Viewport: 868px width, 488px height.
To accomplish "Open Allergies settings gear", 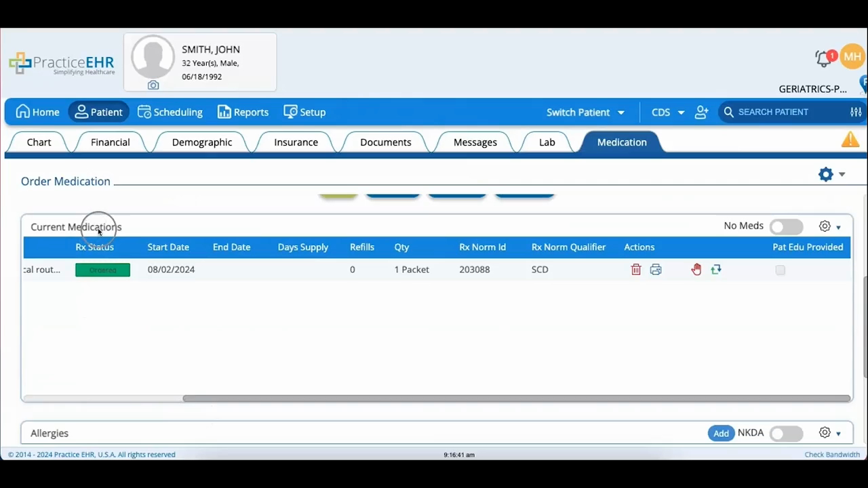I will coord(825,432).
